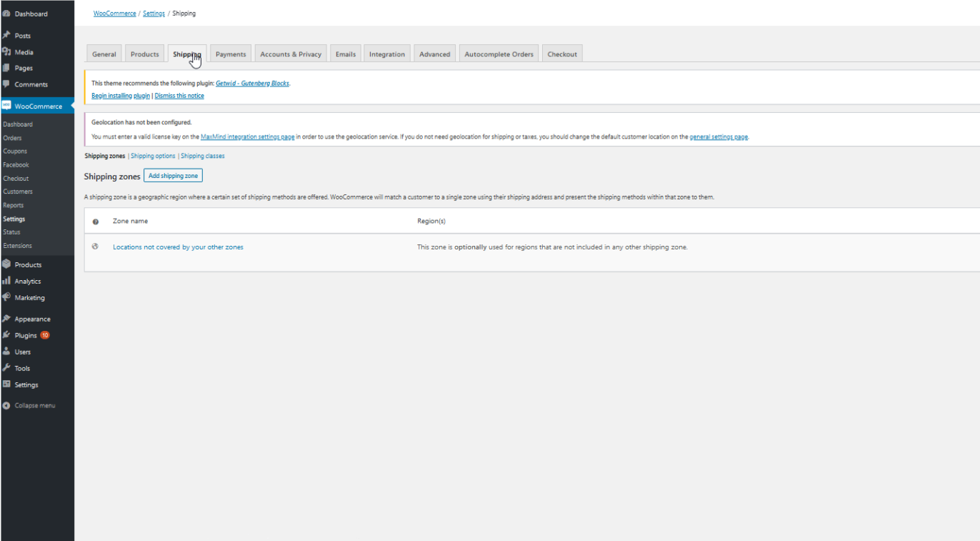Click the Appearance paintbrush icon
The height and width of the screenshot is (541, 980).
point(6,319)
